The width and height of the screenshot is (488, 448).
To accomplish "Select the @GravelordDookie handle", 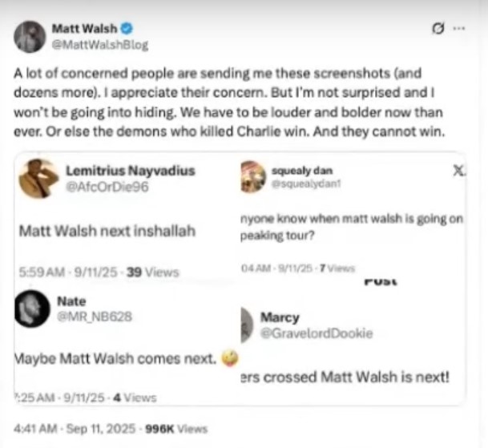I will tap(317, 333).
